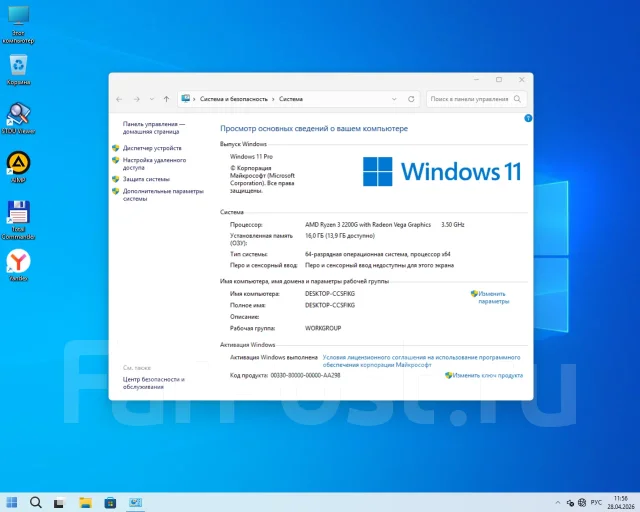
Task: Launch AIMP player shortcut
Action: (x=18, y=167)
